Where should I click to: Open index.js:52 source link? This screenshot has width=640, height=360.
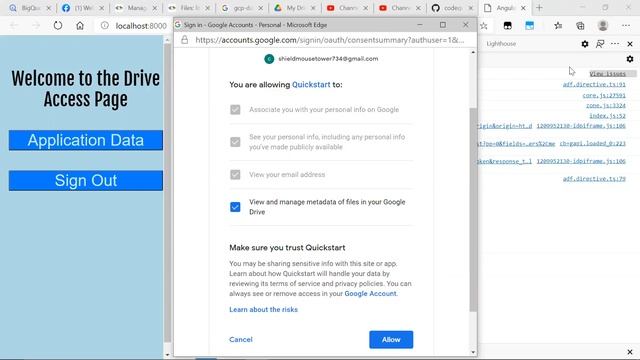(607, 116)
